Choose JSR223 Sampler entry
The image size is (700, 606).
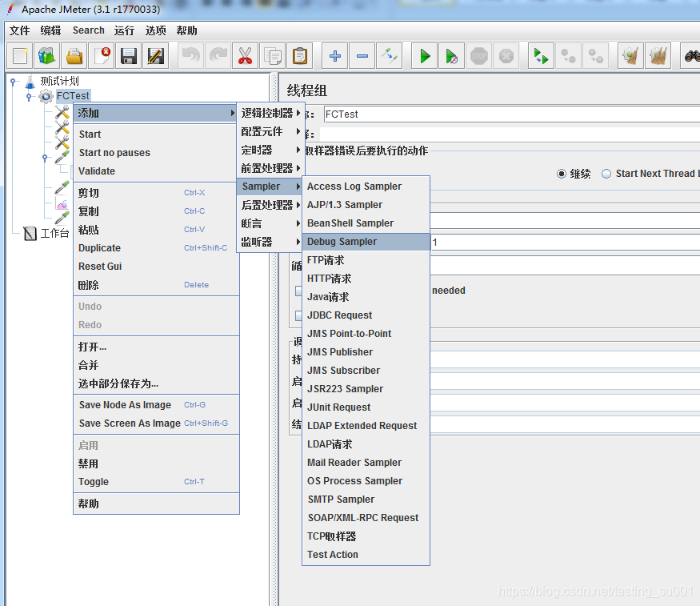[366, 389]
